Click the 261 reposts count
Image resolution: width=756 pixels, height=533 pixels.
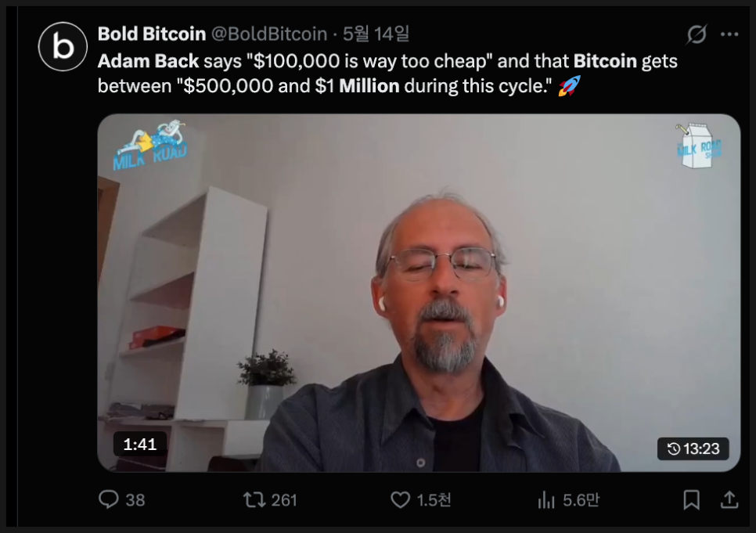click(284, 500)
